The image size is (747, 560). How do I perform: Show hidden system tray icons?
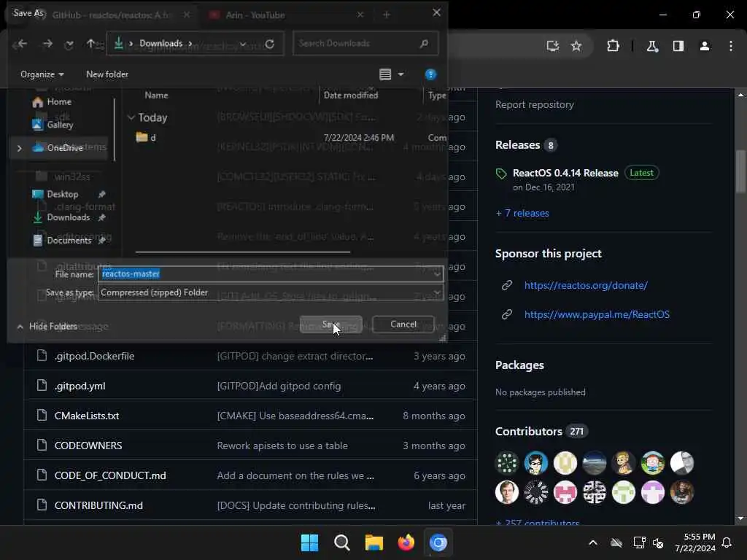click(592, 542)
